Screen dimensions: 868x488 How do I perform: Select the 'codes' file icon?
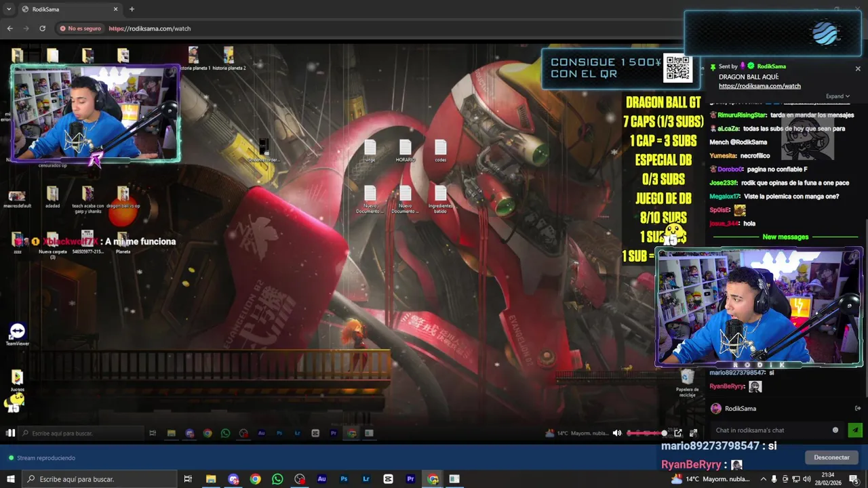coord(441,150)
